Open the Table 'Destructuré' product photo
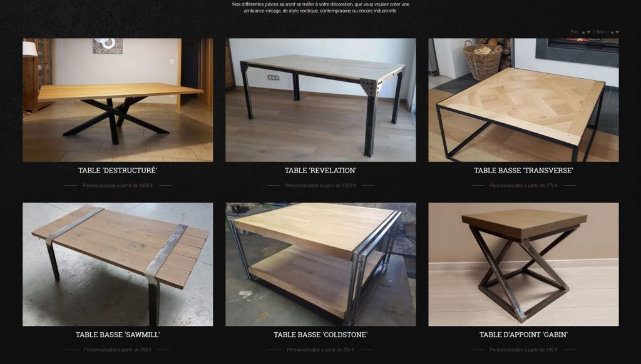The image size is (641, 364). coord(118,100)
